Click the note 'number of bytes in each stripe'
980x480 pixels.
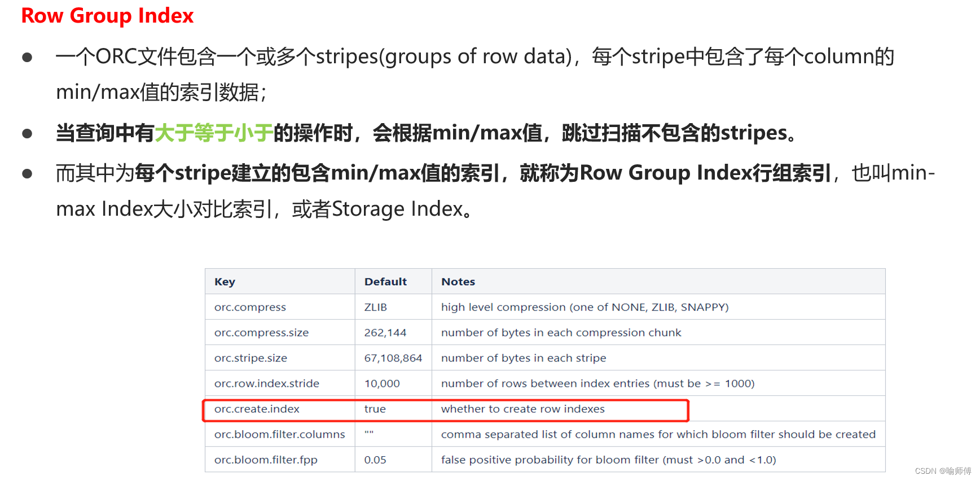pos(524,358)
